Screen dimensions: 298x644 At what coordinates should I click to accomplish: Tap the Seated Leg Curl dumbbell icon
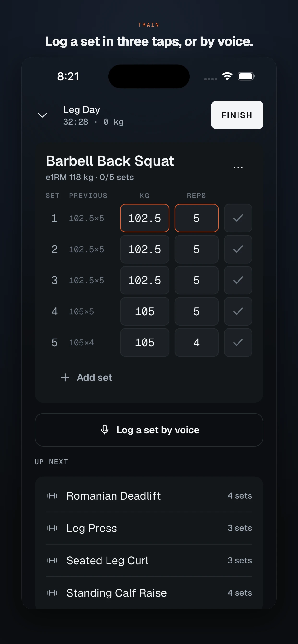52,560
